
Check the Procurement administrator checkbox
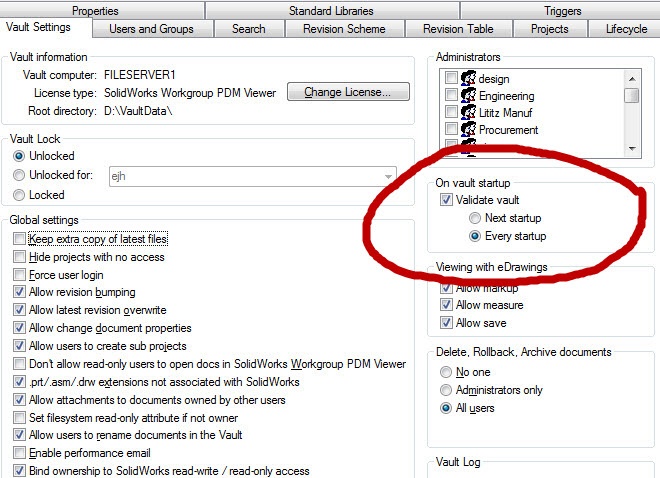tap(451, 128)
